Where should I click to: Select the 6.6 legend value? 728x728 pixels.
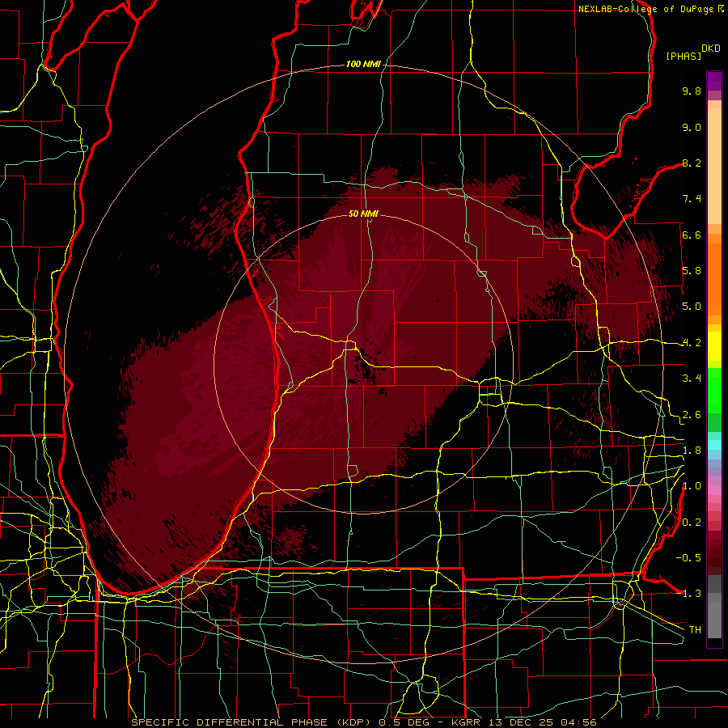(x=692, y=235)
